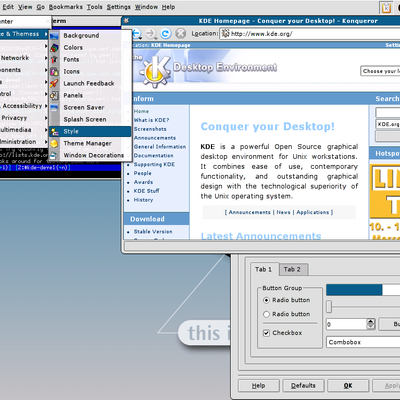Open the 'Choose your l...' dropdown on webpage
The height and width of the screenshot is (400, 400).
[380, 71]
